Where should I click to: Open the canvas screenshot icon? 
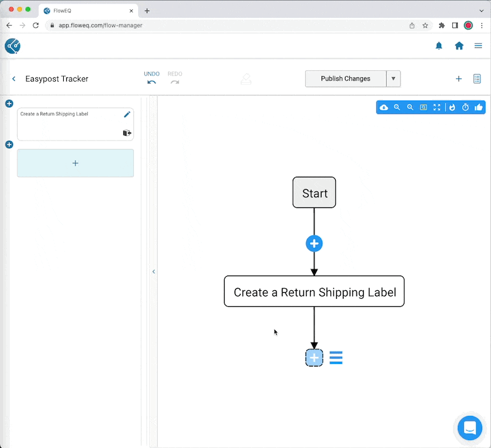pos(423,107)
